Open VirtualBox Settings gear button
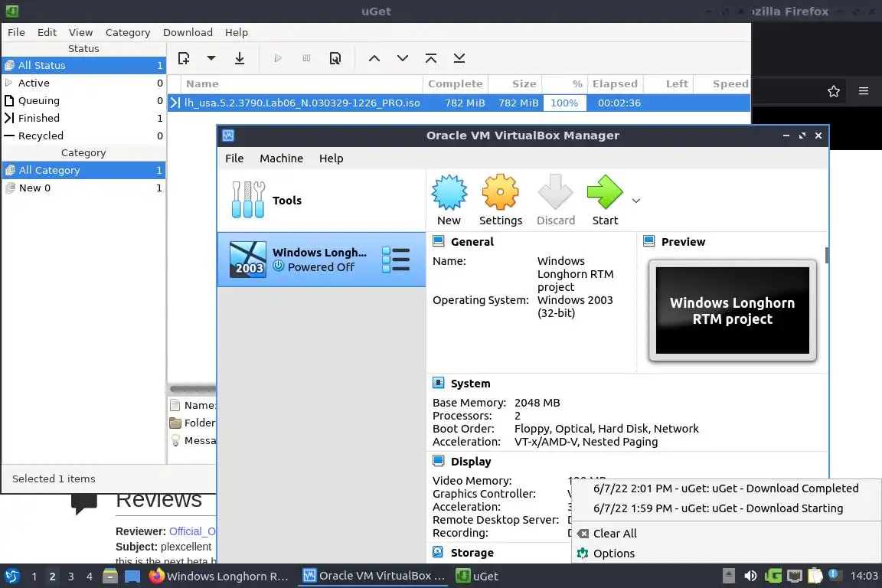 click(x=501, y=201)
